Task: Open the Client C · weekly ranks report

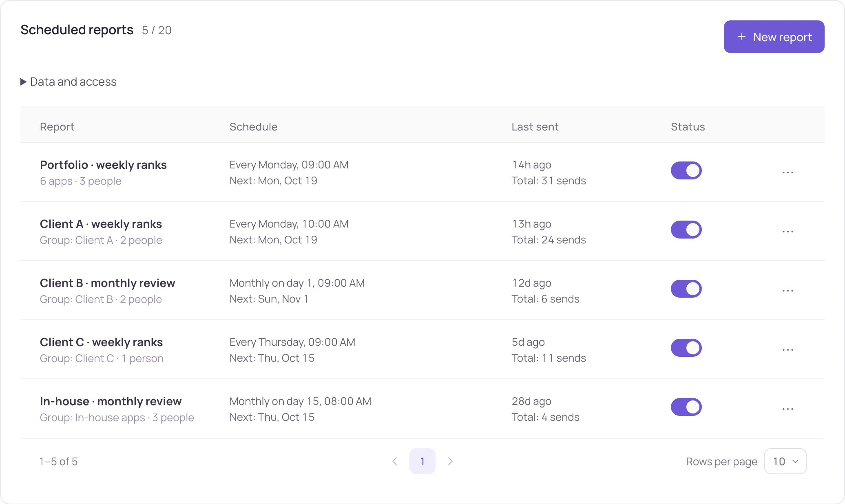Action: (101, 342)
